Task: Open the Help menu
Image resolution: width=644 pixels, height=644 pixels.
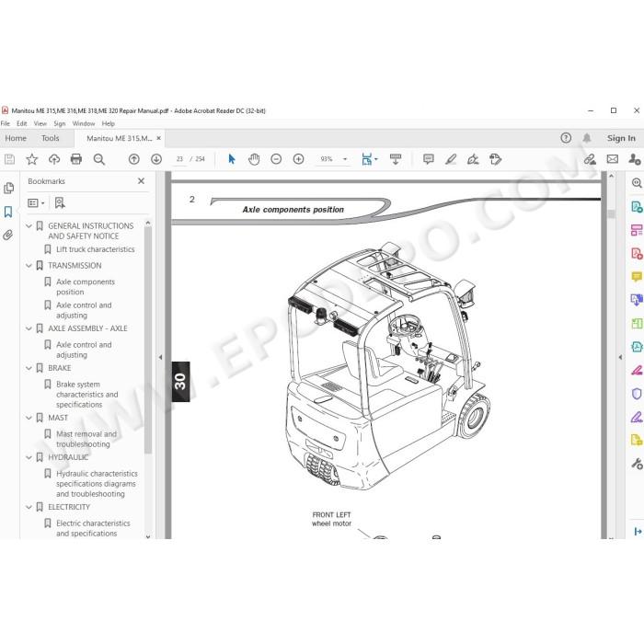Action: coord(108,123)
